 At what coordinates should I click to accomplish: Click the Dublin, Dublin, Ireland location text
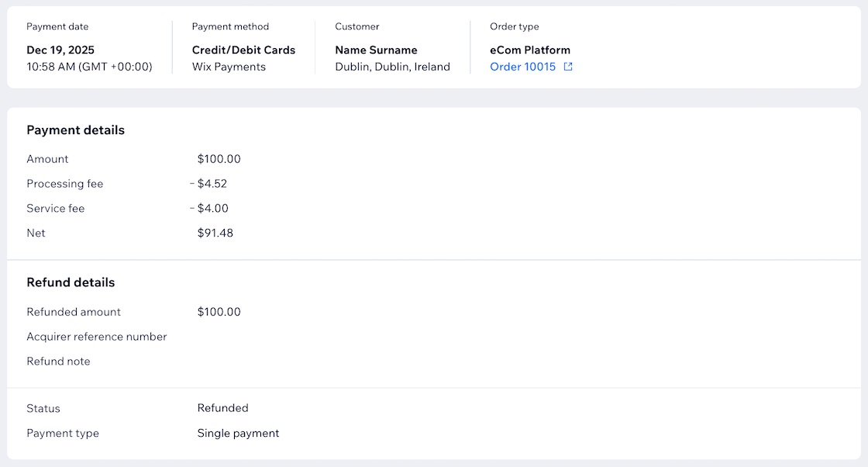pos(391,67)
